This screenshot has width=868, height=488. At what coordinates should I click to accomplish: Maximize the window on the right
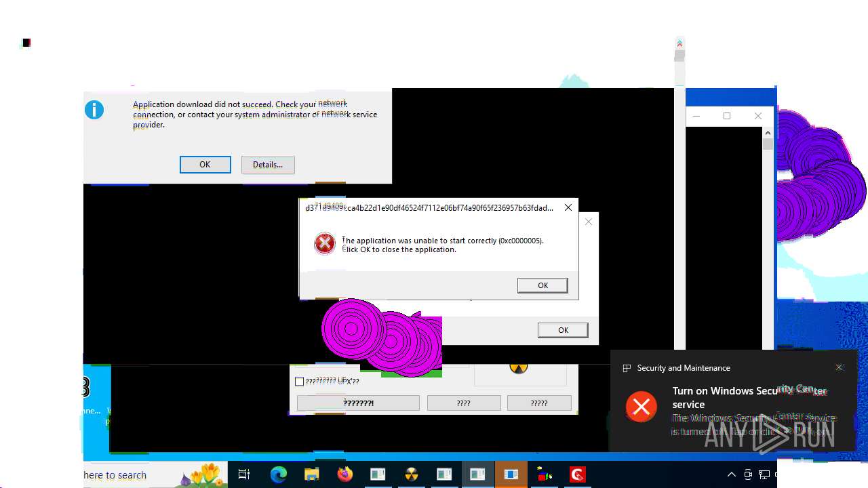pos(727,116)
